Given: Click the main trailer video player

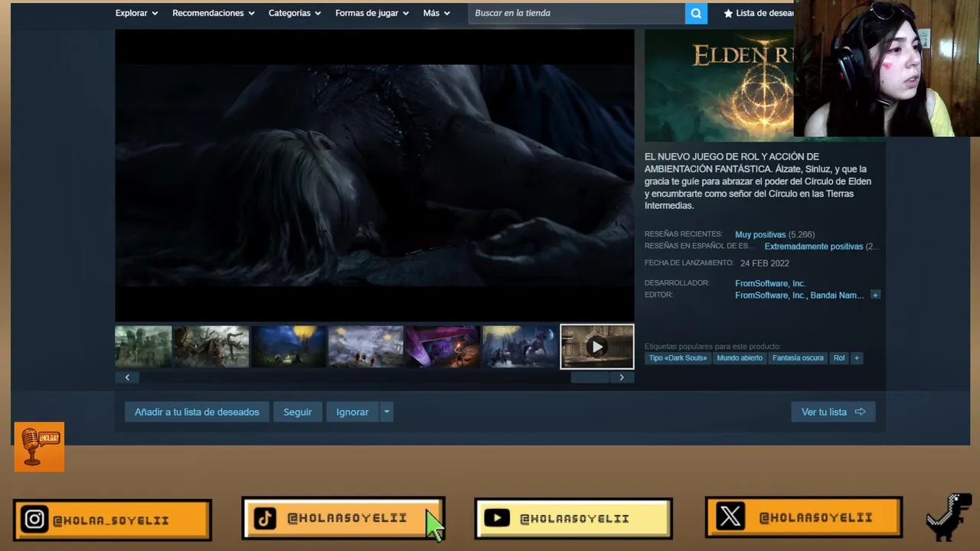Looking at the screenshot, I should click(x=374, y=175).
